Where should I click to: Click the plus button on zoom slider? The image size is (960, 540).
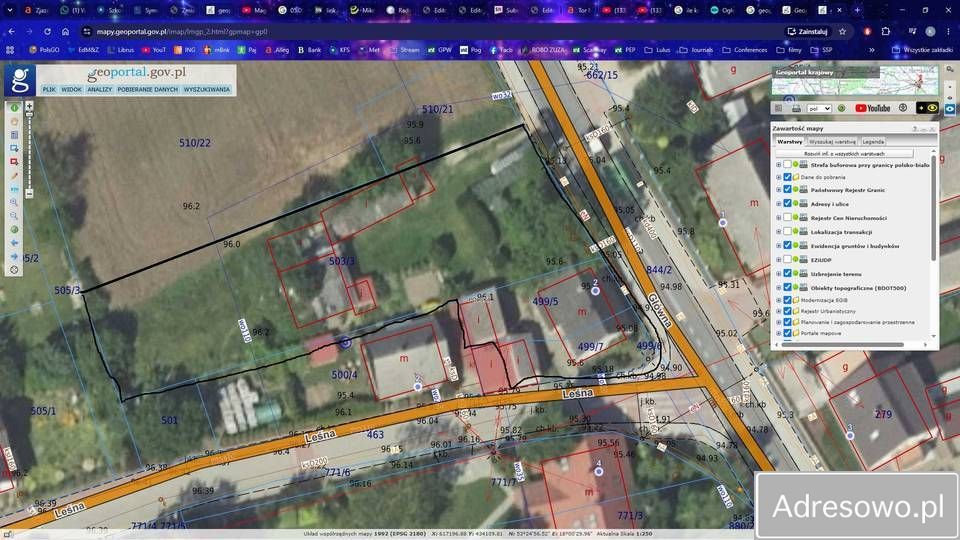[x=29, y=107]
